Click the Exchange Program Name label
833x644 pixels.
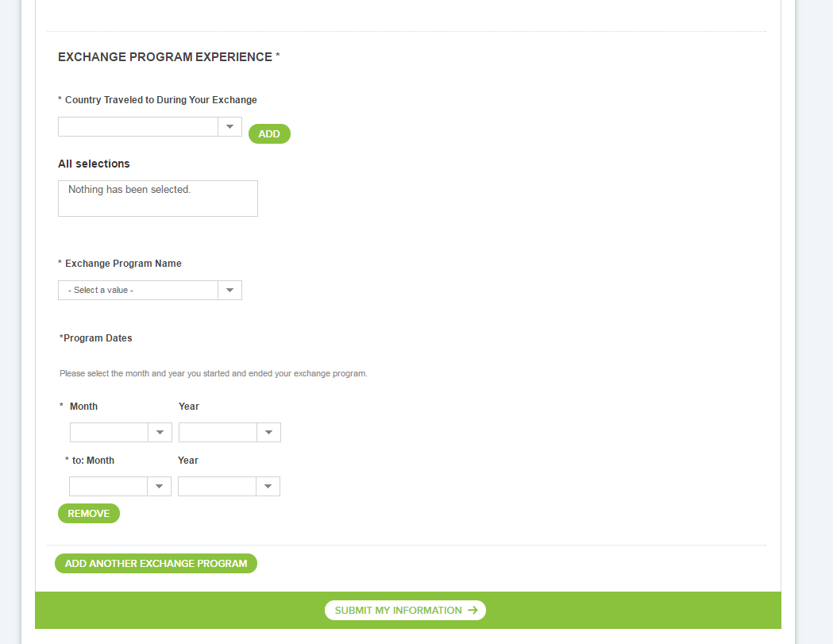(x=123, y=264)
